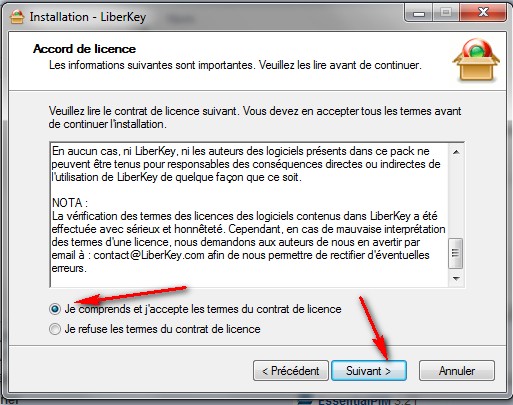Click inside the license agreement text area
The height and width of the screenshot is (405, 513).
coord(249,215)
